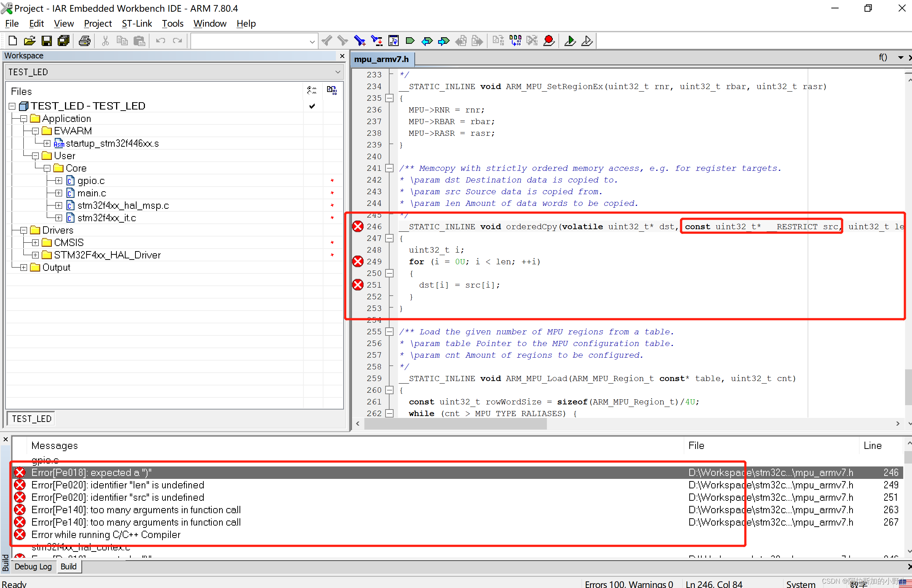Viewport: 912px width, 588px height.
Task: Click the Debug without Downloading icon
Action: coord(587,41)
